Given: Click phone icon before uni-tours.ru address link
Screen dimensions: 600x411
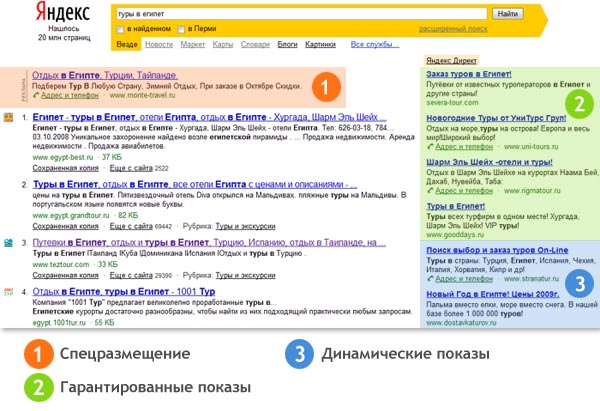Looking at the screenshot, I should click(x=430, y=146).
